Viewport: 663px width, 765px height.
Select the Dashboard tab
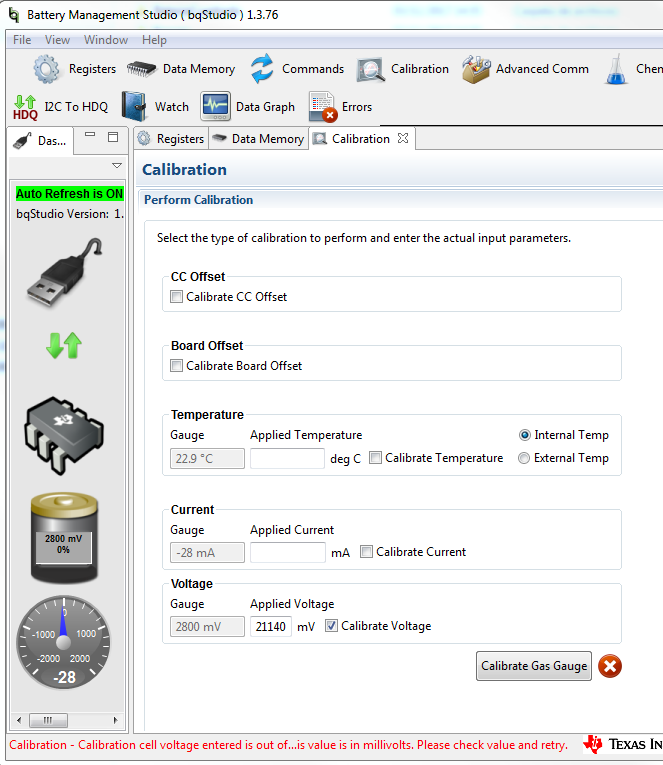pyautogui.click(x=41, y=141)
